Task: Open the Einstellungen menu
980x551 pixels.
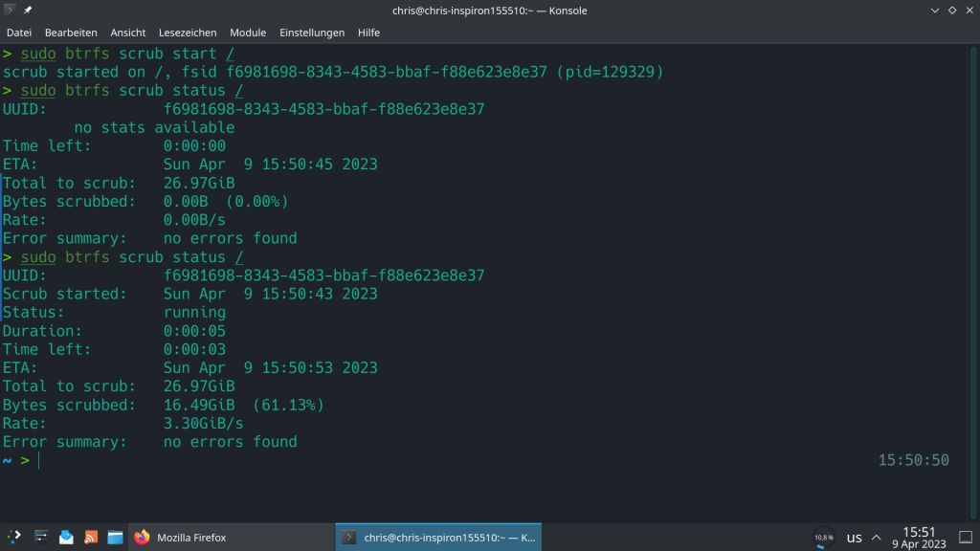Action: pos(312,33)
